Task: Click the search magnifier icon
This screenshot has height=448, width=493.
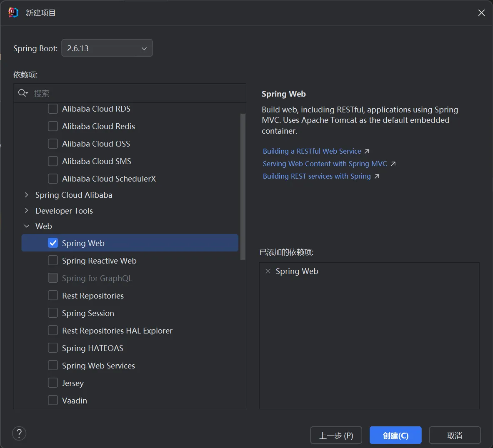Action: pyautogui.click(x=23, y=93)
